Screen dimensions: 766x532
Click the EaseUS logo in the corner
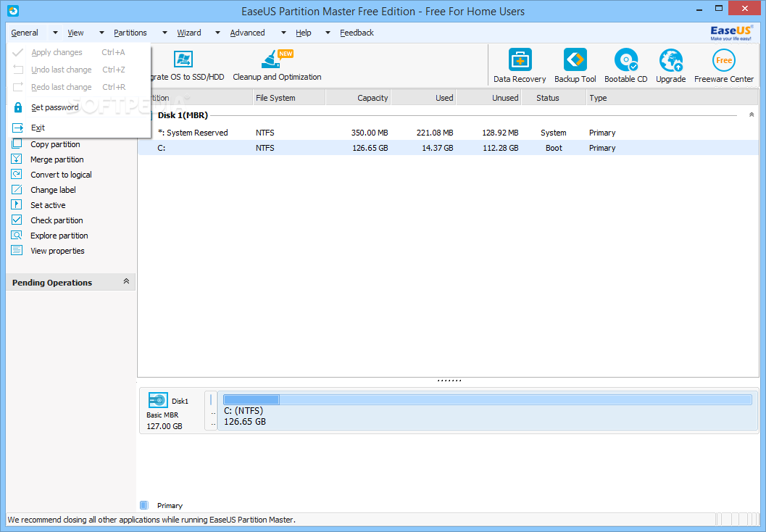[x=730, y=33]
